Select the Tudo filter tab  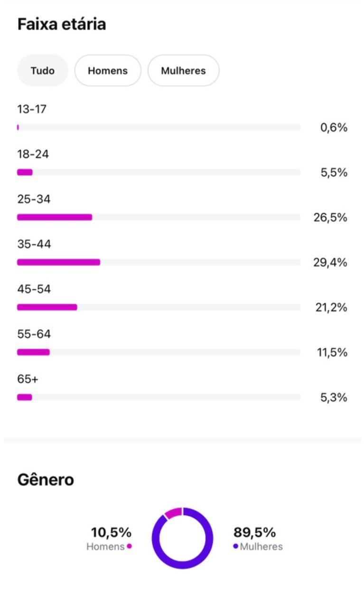pos(43,71)
